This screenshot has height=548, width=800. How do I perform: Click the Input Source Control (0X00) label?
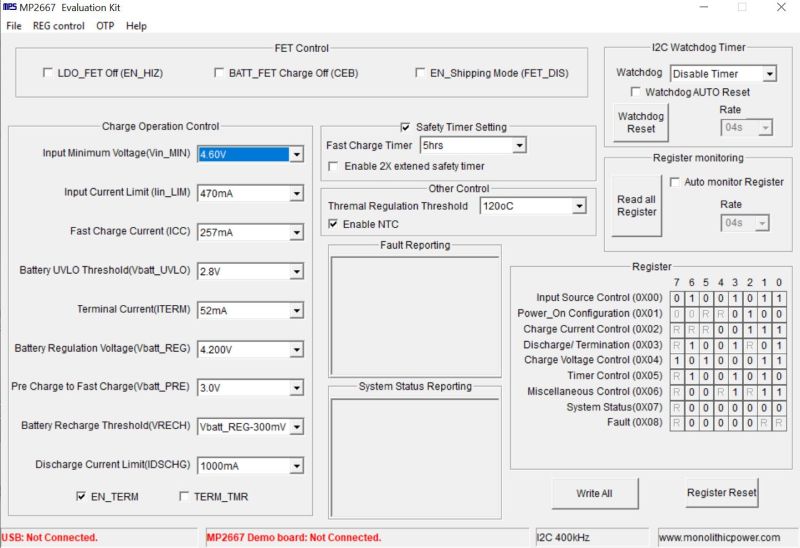pyautogui.click(x=599, y=297)
